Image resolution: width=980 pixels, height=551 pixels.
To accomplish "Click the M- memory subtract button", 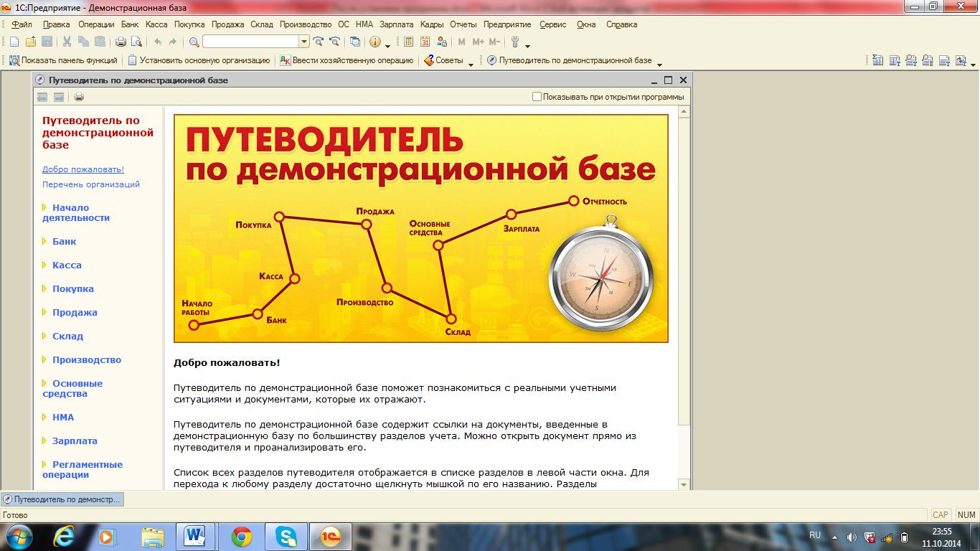I will click(x=494, y=42).
